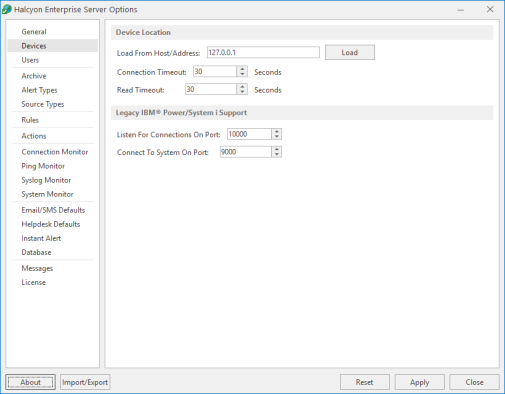This screenshot has height=394, width=505.
Task: Increase Connection Timeout with up arrow
Action: coord(242,69)
